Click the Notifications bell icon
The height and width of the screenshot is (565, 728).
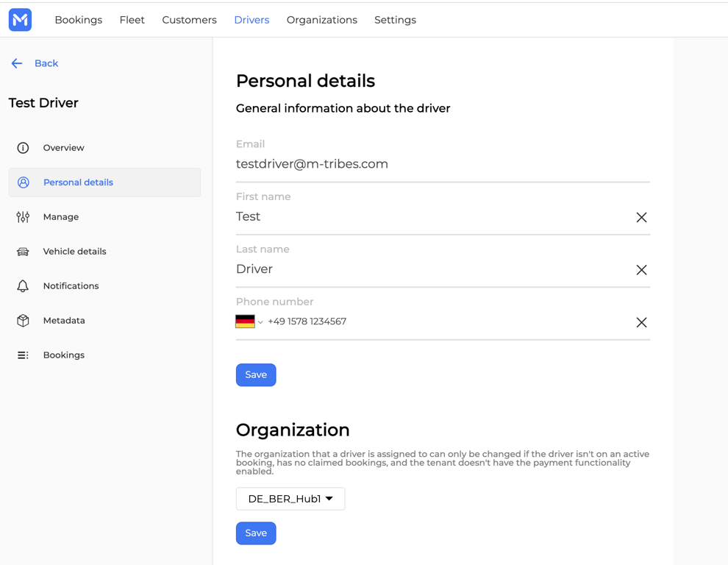coord(23,285)
